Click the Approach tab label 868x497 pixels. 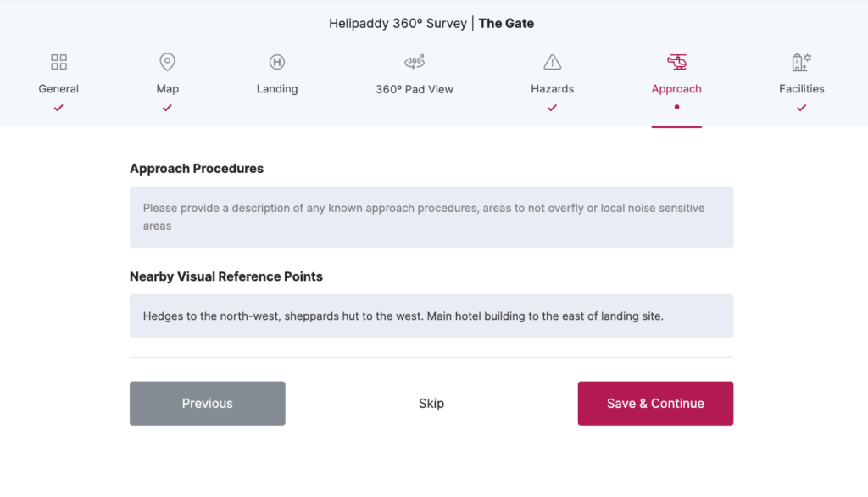point(676,89)
